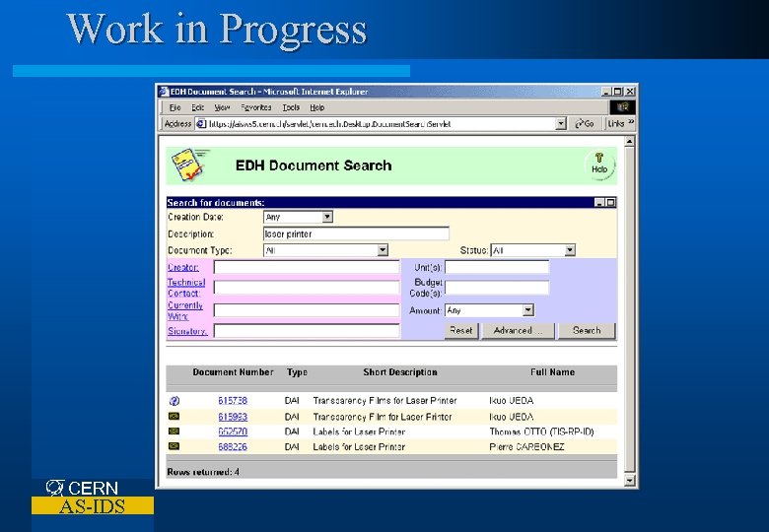The width and height of the screenshot is (769, 532).
Task: Click the Description field containing laser printer
Action: click(356, 233)
